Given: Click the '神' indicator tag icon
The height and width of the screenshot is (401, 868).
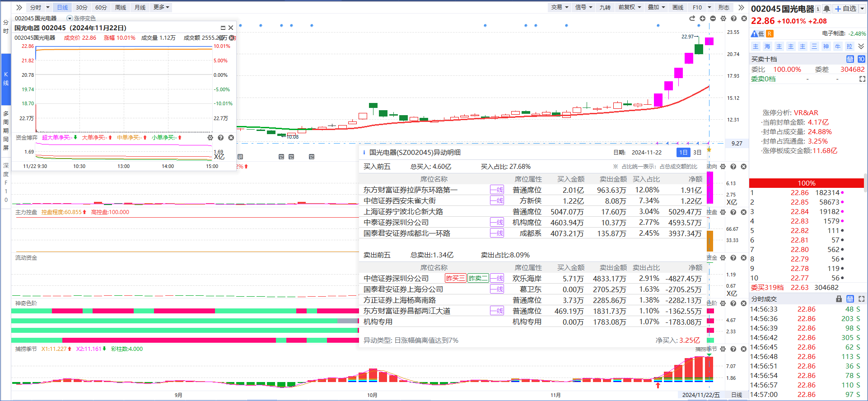Looking at the screenshot, I should (x=826, y=47).
